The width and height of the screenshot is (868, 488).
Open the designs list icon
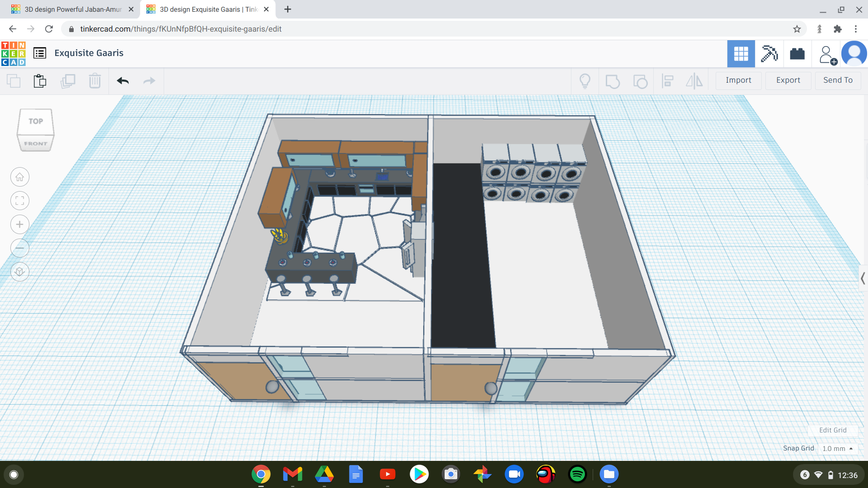[x=40, y=53]
